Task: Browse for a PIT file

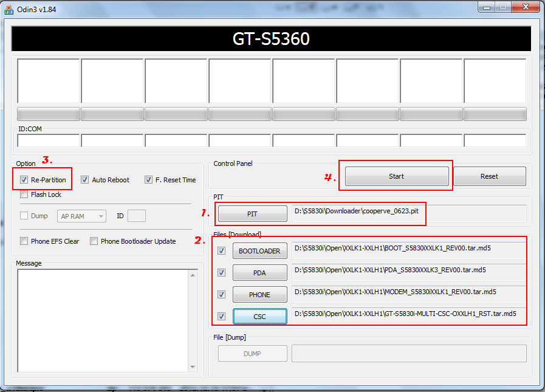Action: pyautogui.click(x=252, y=213)
